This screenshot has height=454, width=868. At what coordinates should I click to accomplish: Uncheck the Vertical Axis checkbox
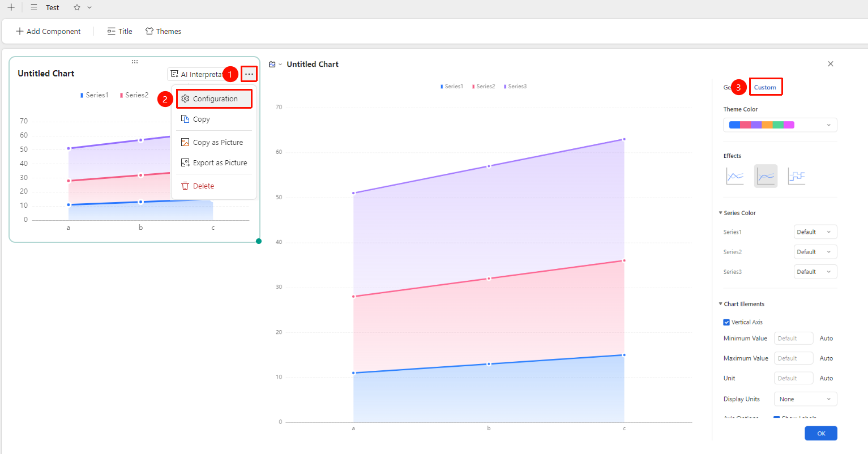point(726,322)
